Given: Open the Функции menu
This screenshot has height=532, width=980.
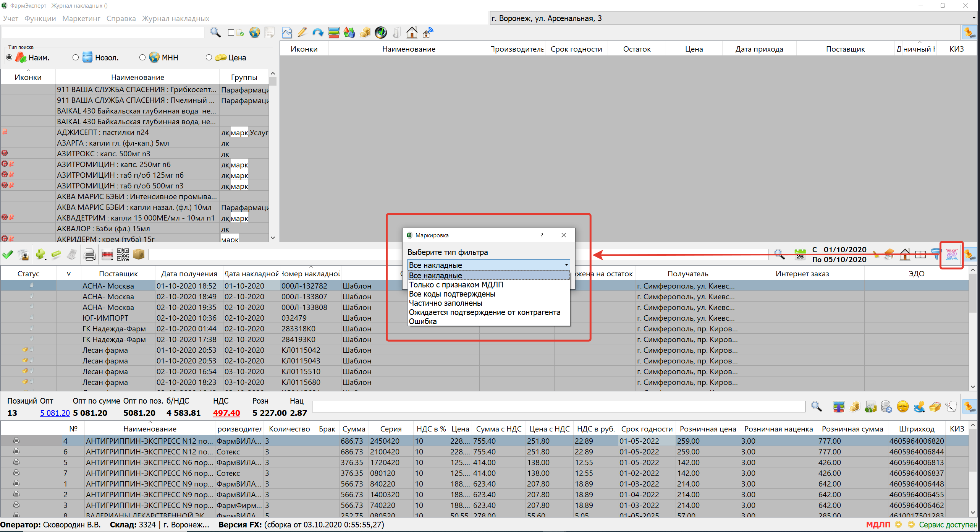Looking at the screenshot, I should pos(40,18).
